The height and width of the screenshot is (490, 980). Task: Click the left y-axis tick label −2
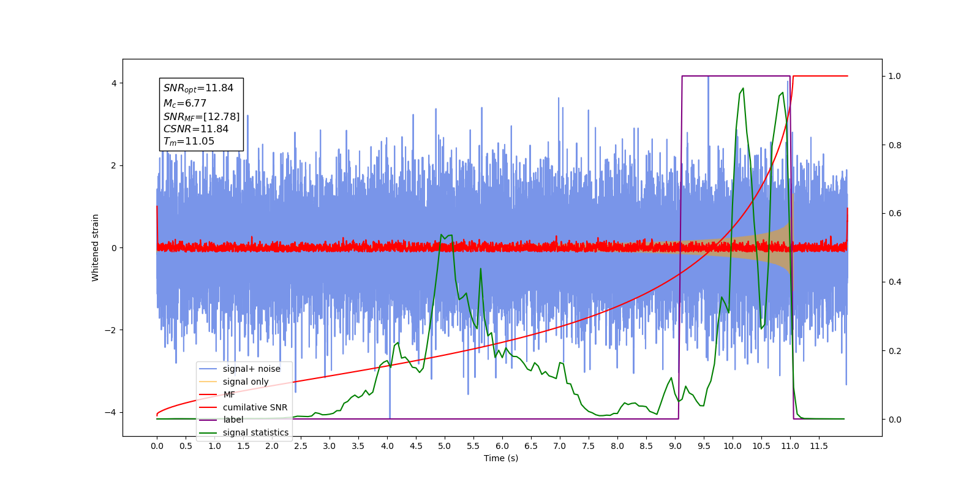coord(110,330)
